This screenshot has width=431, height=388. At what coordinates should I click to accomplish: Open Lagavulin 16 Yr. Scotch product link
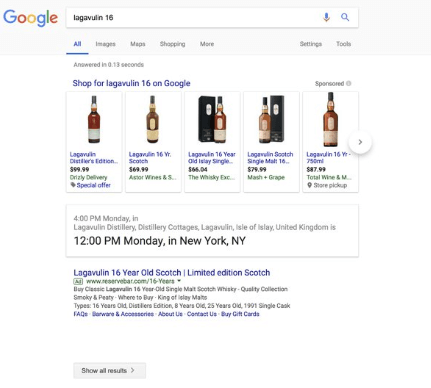pos(150,158)
